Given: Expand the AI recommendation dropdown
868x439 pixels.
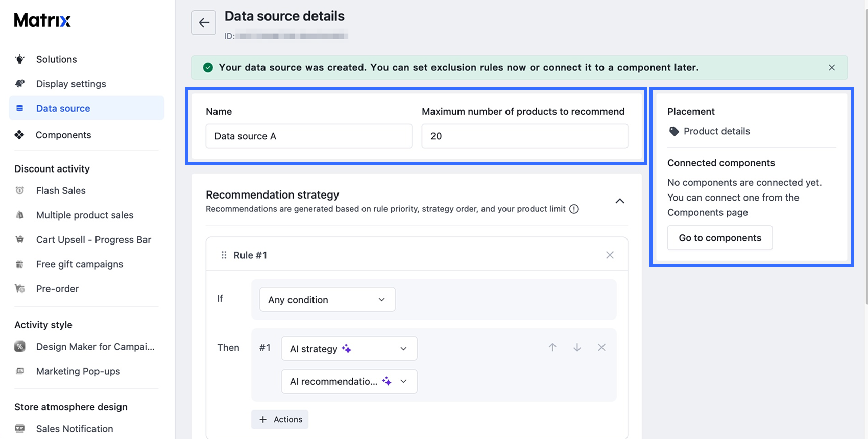Looking at the screenshot, I should [349, 381].
